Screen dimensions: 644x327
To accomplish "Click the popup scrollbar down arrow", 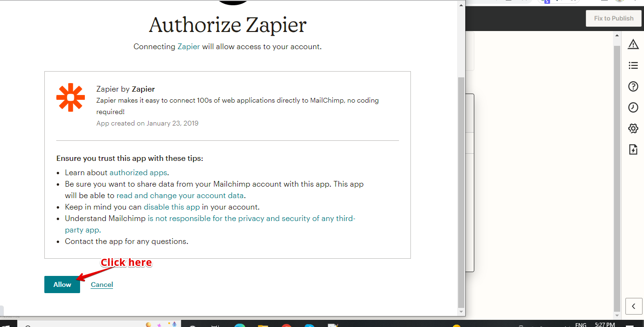I will pos(460,312).
